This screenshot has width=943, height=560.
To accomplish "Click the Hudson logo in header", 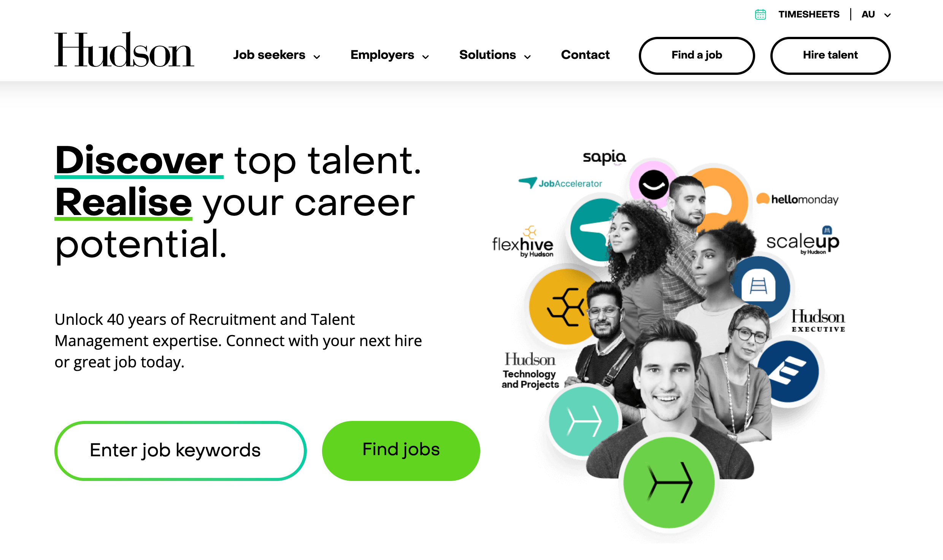I will 124,50.
